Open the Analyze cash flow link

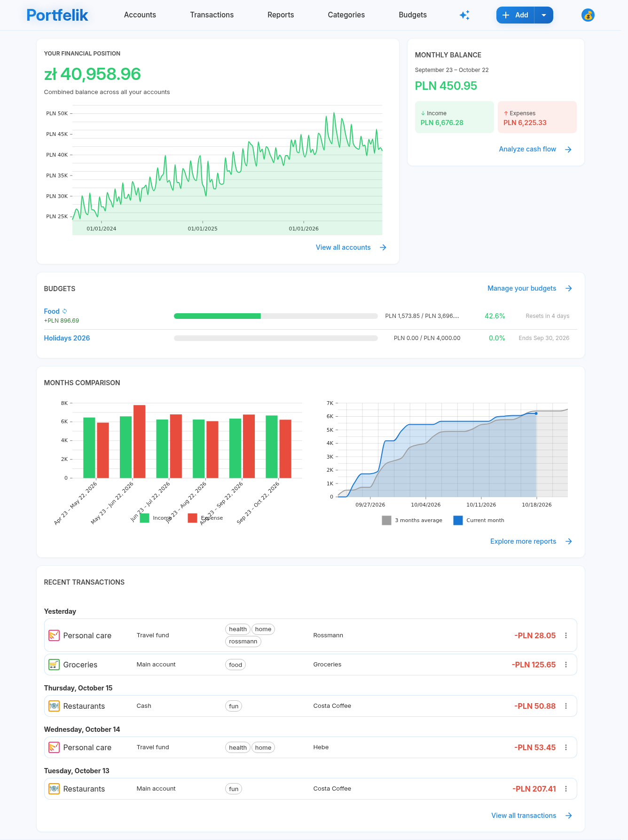[x=527, y=149]
